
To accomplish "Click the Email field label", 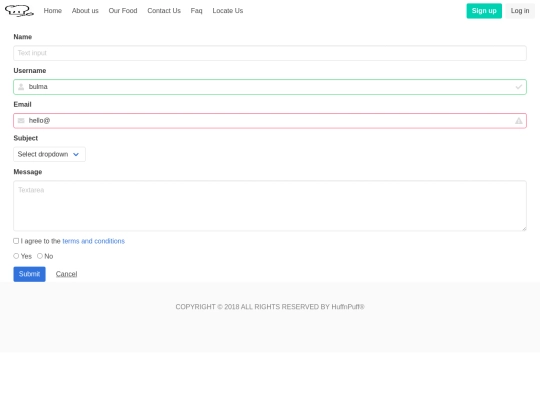I will click(22, 104).
